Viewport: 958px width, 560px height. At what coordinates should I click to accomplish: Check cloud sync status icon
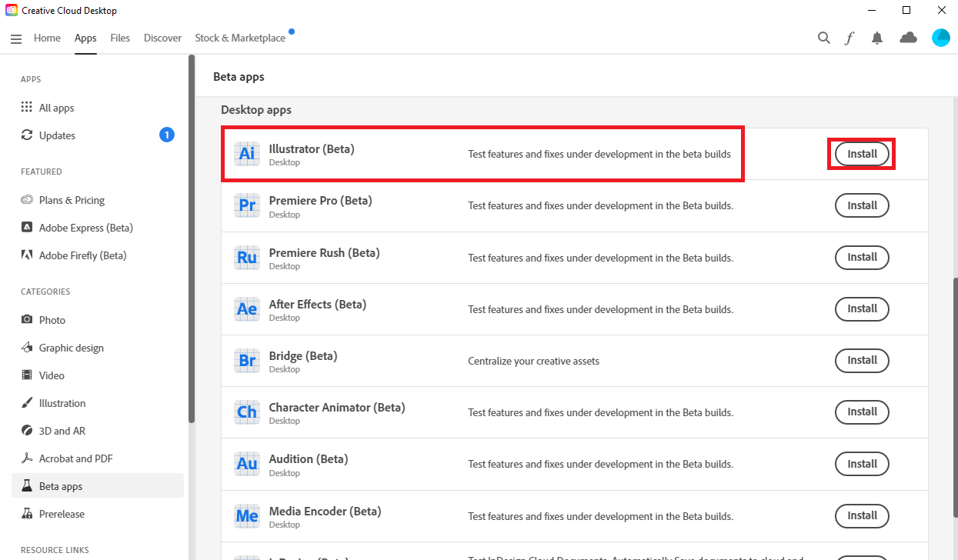pyautogui.click(x=908, y=38)
